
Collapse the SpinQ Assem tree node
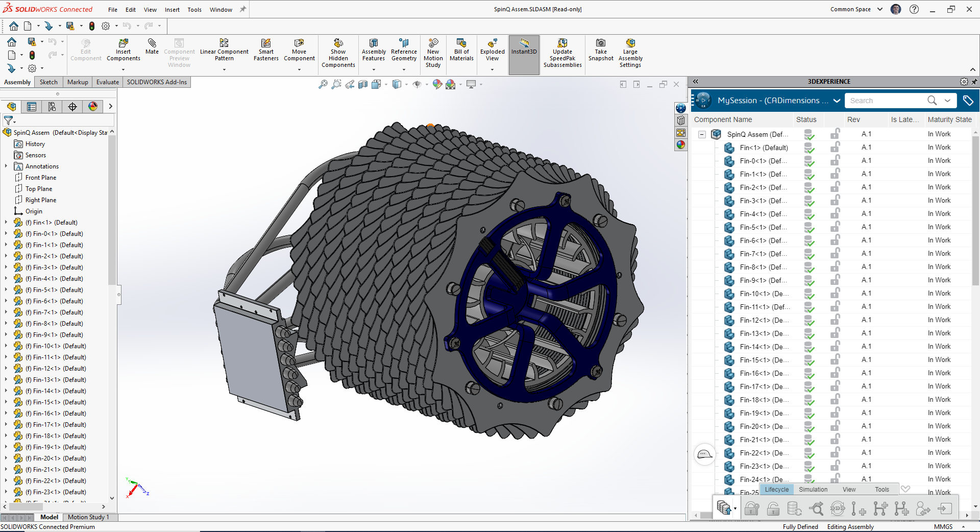702,134
